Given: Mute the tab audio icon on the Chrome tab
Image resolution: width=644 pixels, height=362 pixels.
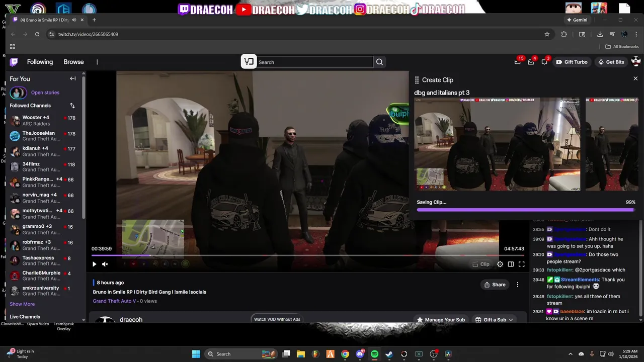Looking at the screenshot, I should click(74, 20).
